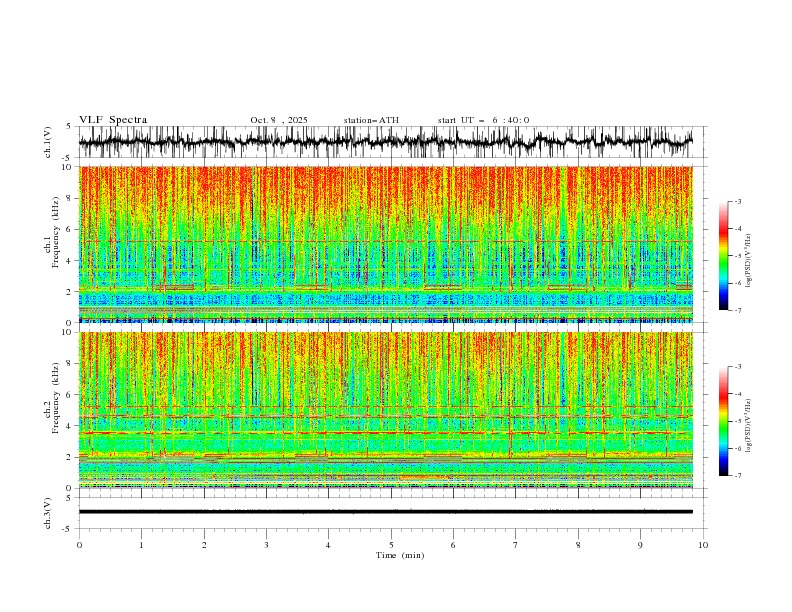Image resolution: width=792 pixels, height=612 pixels.
Task: Click the ch.3 flat black waveform trace
Action: [x=385, y=512]
